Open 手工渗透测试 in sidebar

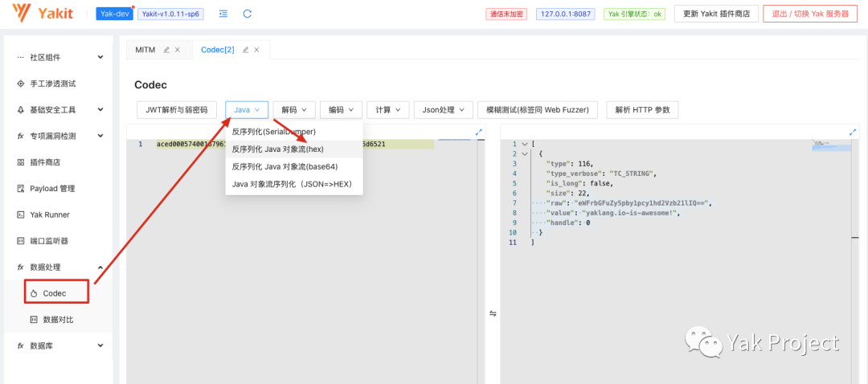pyautogui.click(x=58, y=84)
